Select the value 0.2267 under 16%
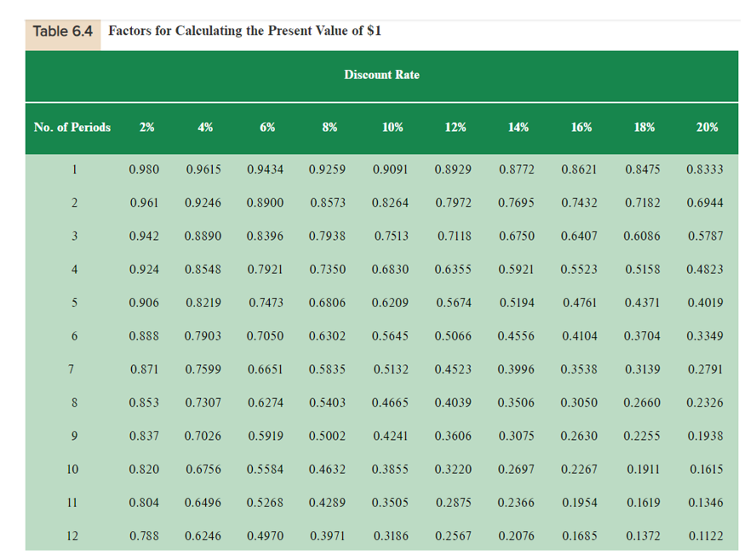Viewport: 756px width, 559px height. tap(581, 469)
